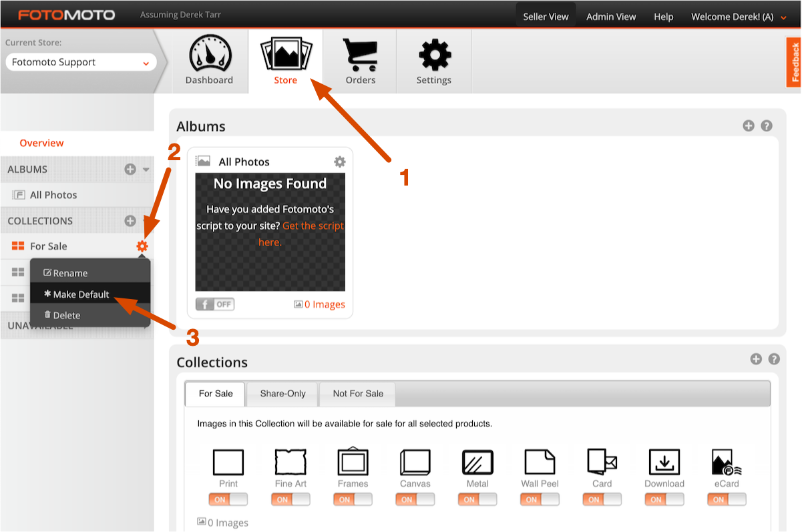Click the Wall Peel product icon
This screenshot has height=532, width=802.
540,462
